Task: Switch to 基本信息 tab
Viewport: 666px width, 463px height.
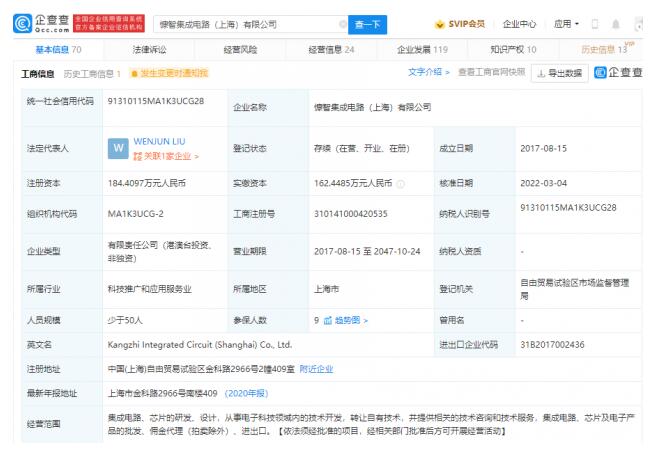Action: pyautogui.click(x=58, y=50)
